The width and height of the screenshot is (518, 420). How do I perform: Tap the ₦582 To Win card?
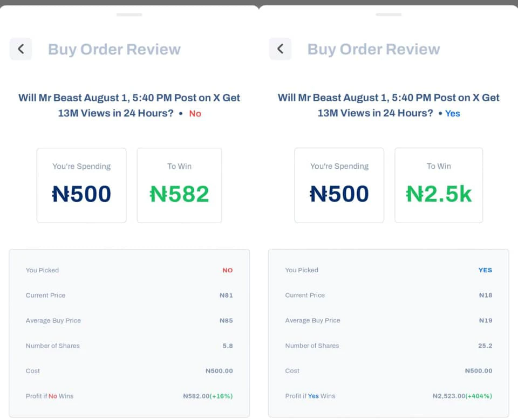(179, 185)
